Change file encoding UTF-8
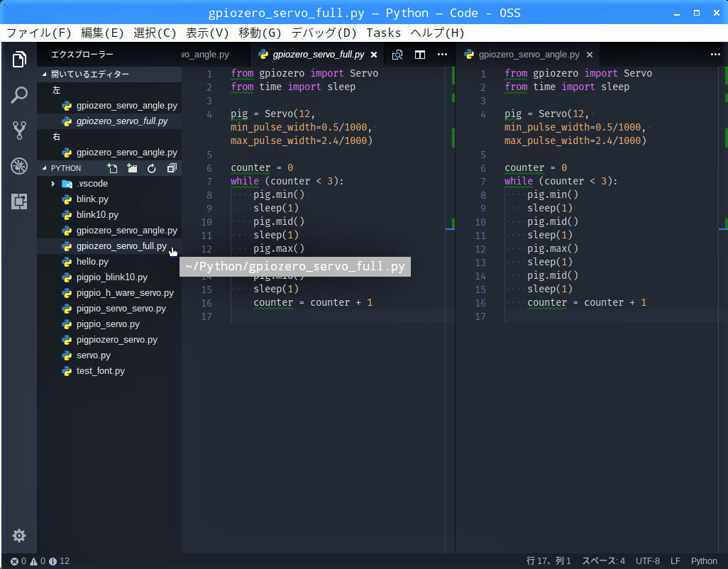 [x=648, y=561]
